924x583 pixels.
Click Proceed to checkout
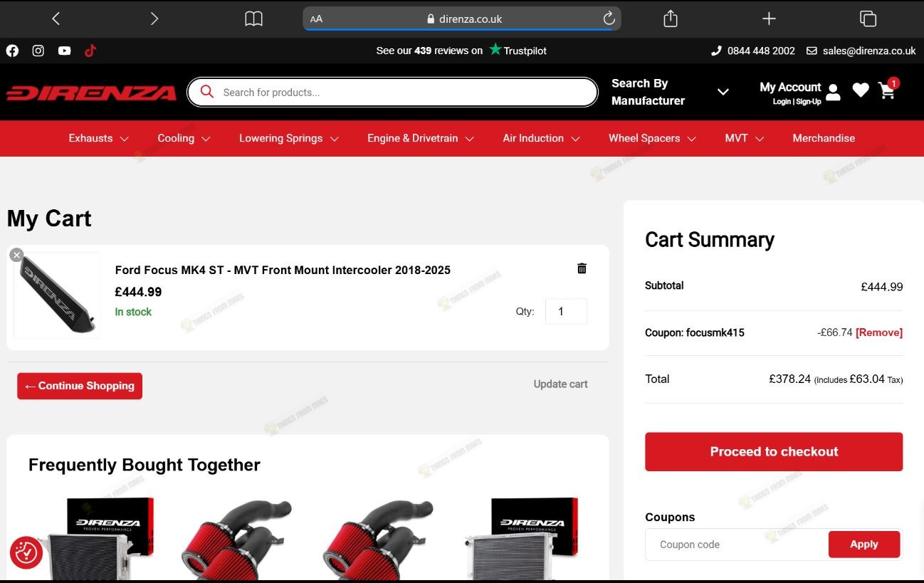[x=774, y=451]
